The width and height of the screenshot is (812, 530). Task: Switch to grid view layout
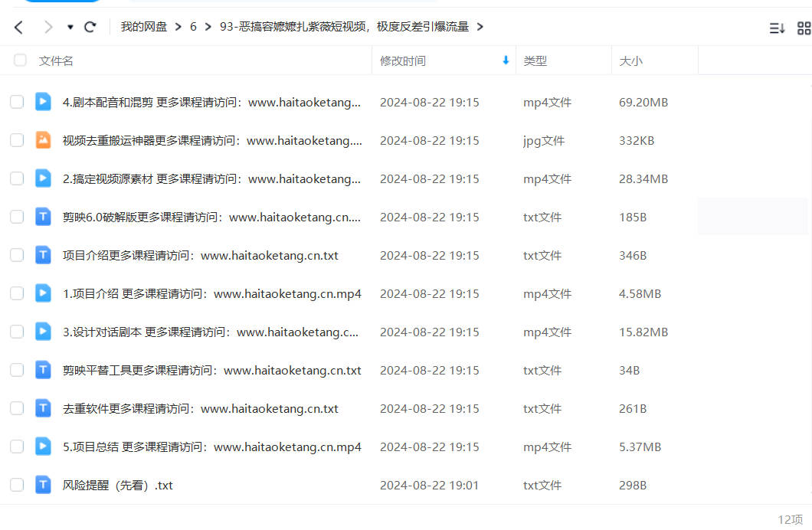click(x=804, y=28)
